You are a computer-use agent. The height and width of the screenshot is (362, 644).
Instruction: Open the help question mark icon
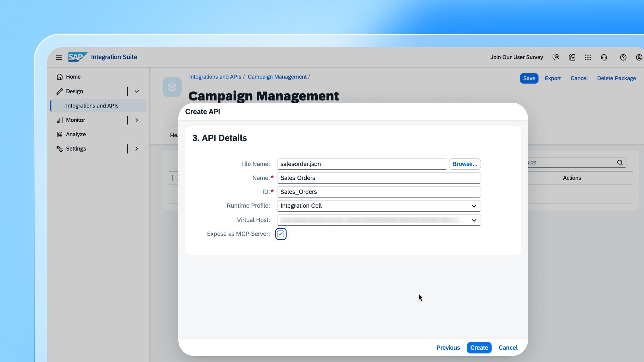(x=623, y=57)
